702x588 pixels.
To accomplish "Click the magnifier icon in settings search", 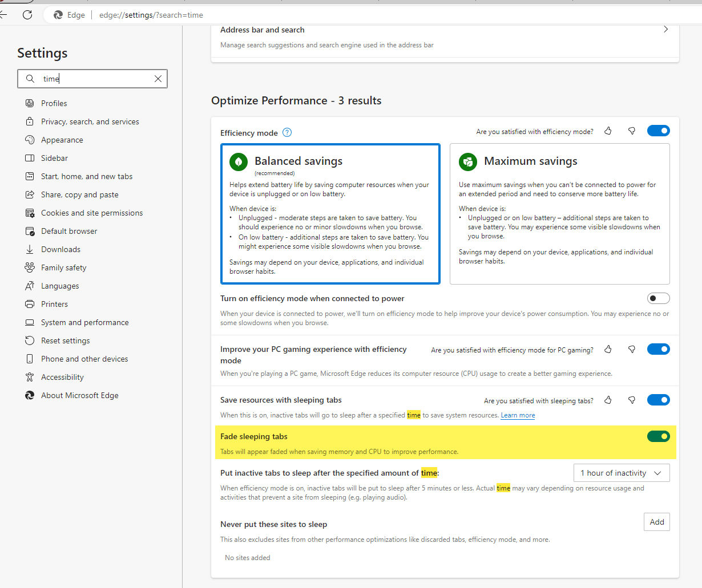I will tap(30, 79).
